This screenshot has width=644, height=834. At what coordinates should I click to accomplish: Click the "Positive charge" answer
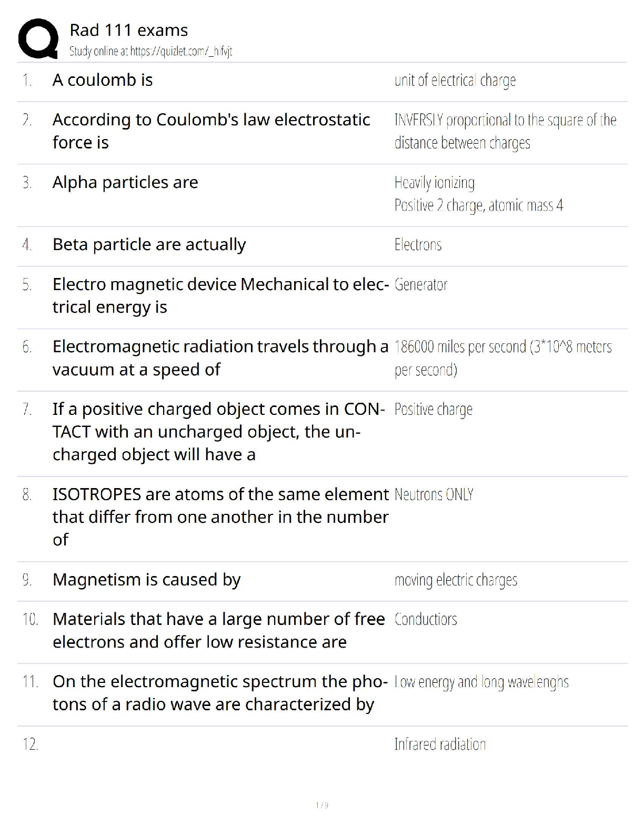pos(433,410)
